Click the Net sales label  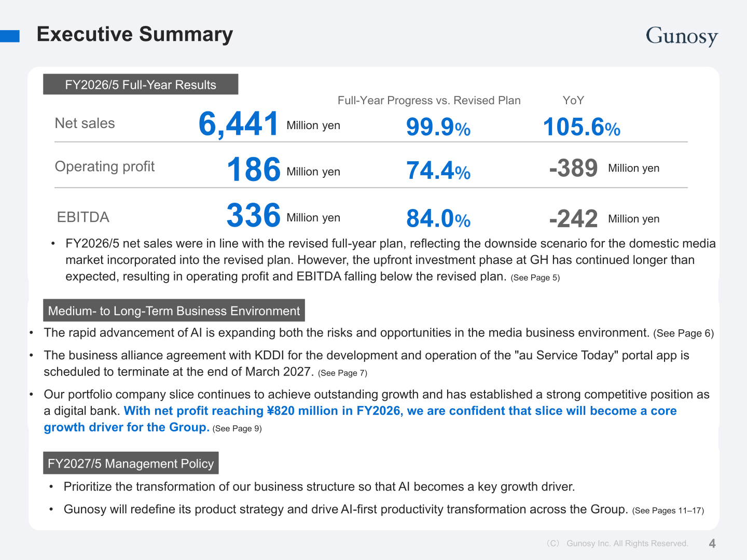85,123
